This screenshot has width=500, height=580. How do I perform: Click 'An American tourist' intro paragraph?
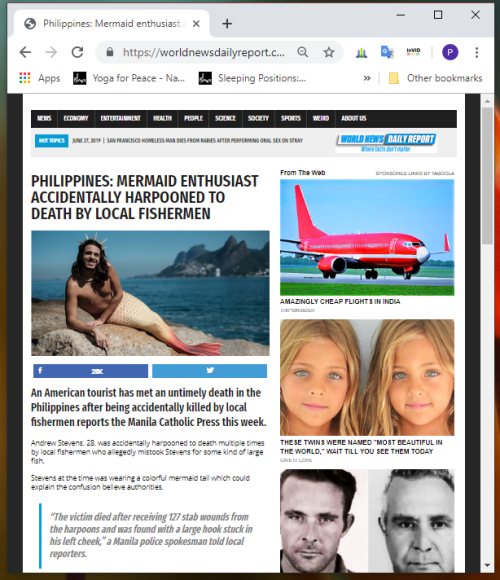coord(149,407)
